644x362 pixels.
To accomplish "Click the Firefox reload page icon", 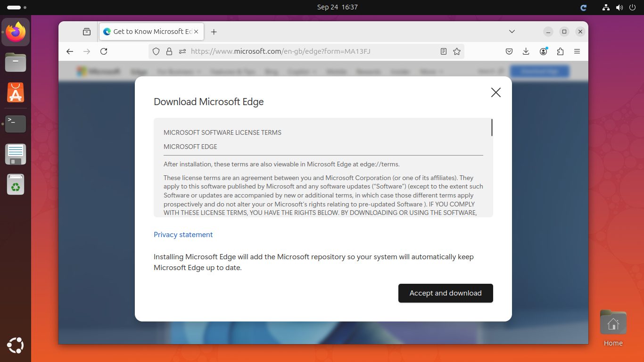I will (104, 51).
